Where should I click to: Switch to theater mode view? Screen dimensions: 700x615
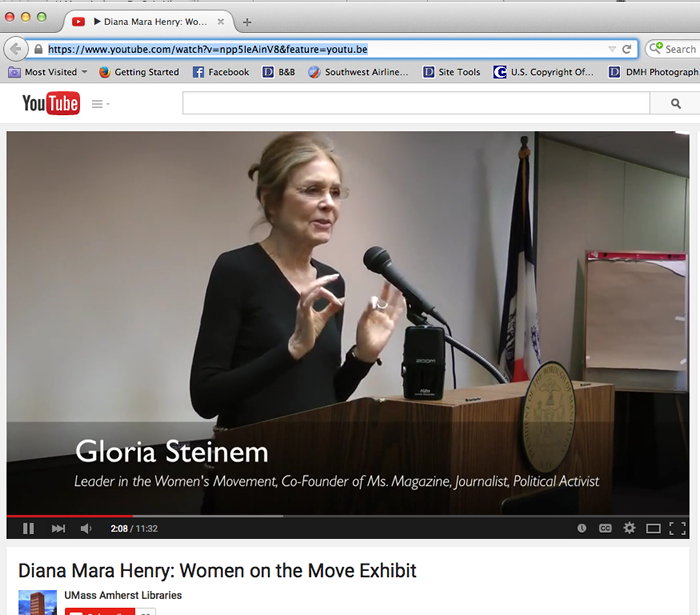coord(653,528)
